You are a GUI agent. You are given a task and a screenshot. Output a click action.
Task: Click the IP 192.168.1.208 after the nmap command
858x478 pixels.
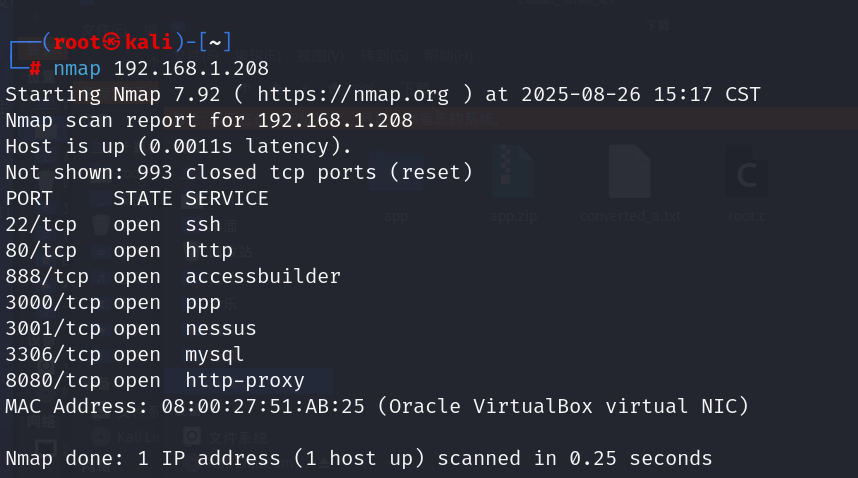[x=191, y=69]
